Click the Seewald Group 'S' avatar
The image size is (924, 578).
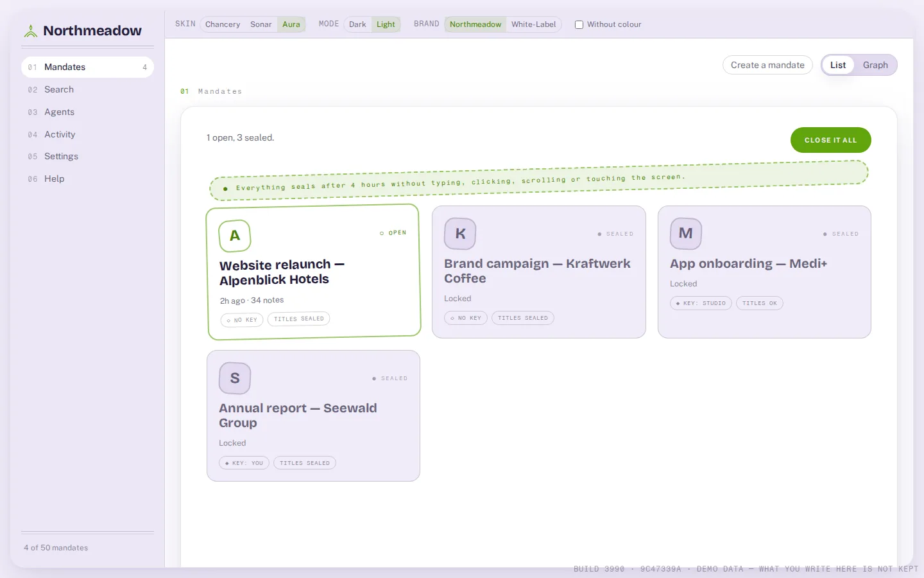235,378
